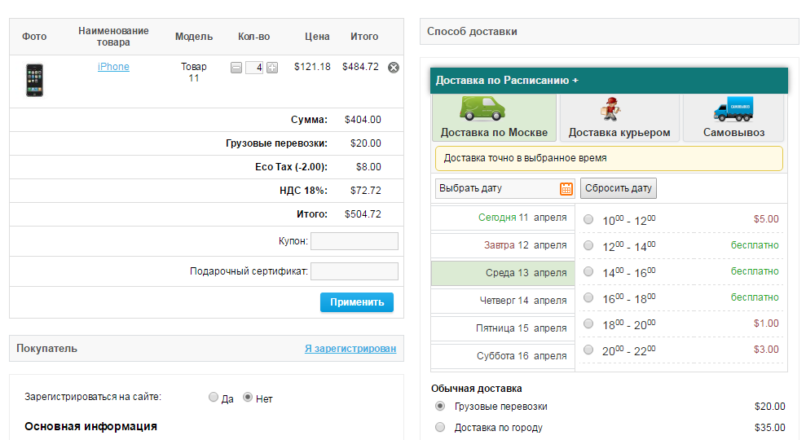Click the $3.00 price for 20-22 slot
806x440 pixels.
click(766, 350)
